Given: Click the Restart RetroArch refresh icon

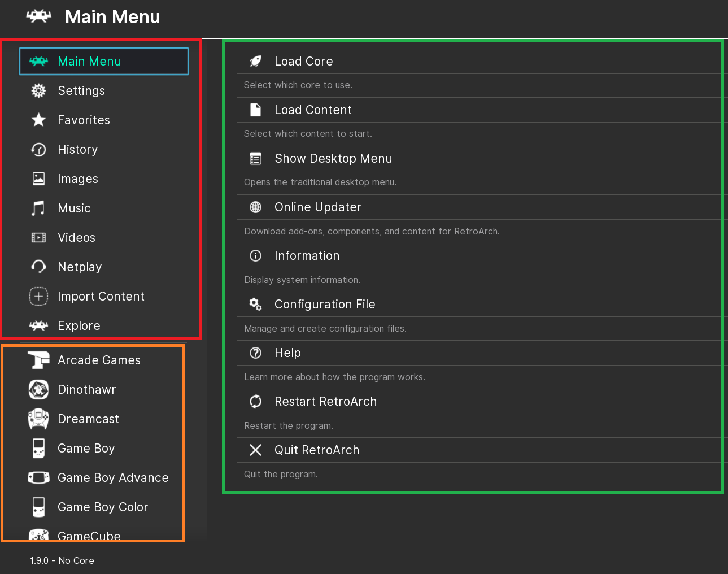Looking at the screenshot, I should (x=256, y=402).
